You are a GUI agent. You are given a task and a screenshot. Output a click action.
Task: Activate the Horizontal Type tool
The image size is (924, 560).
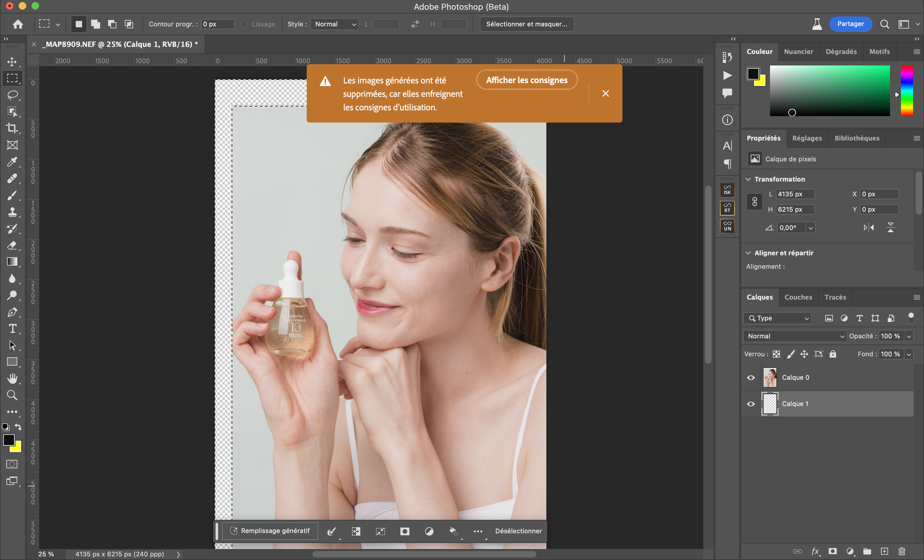pos(12,329)
